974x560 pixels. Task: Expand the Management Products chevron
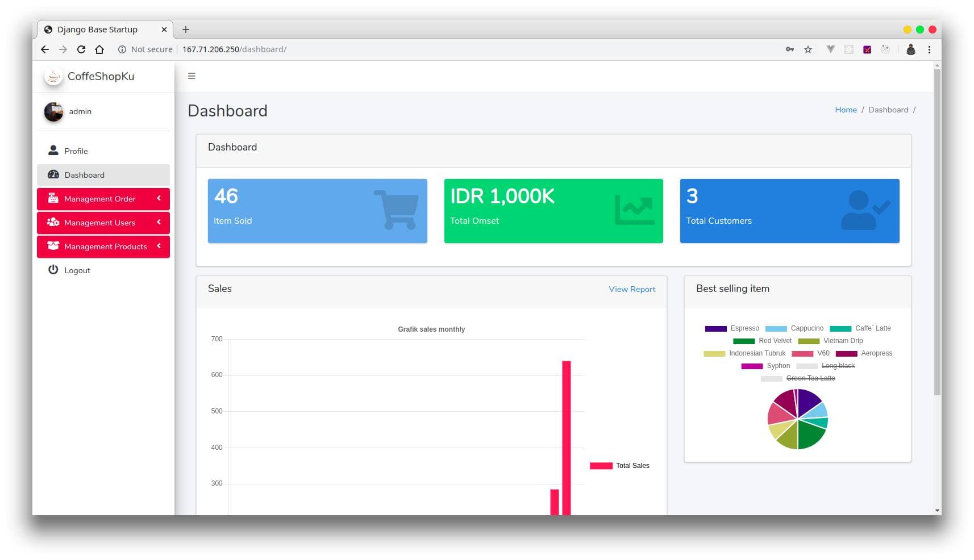pos(159,246)
